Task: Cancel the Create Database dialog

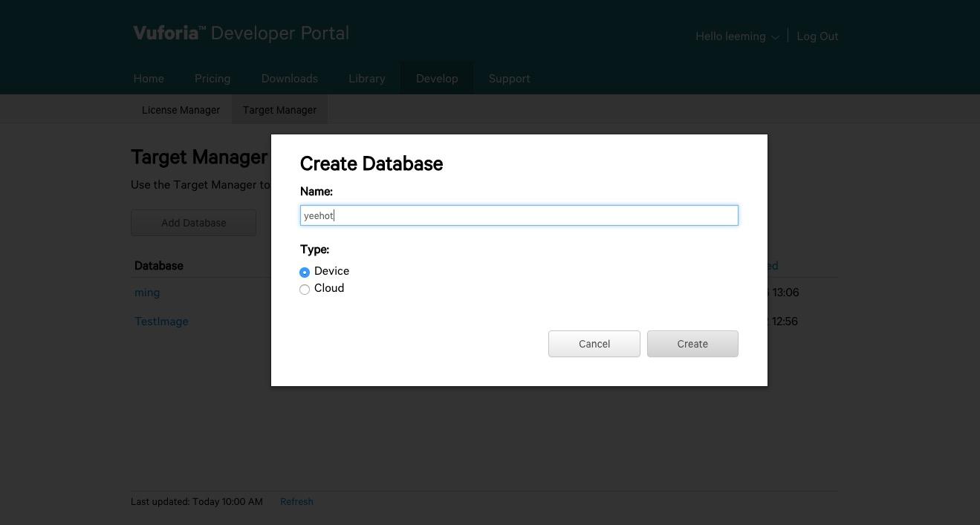Action: (594, 344)
